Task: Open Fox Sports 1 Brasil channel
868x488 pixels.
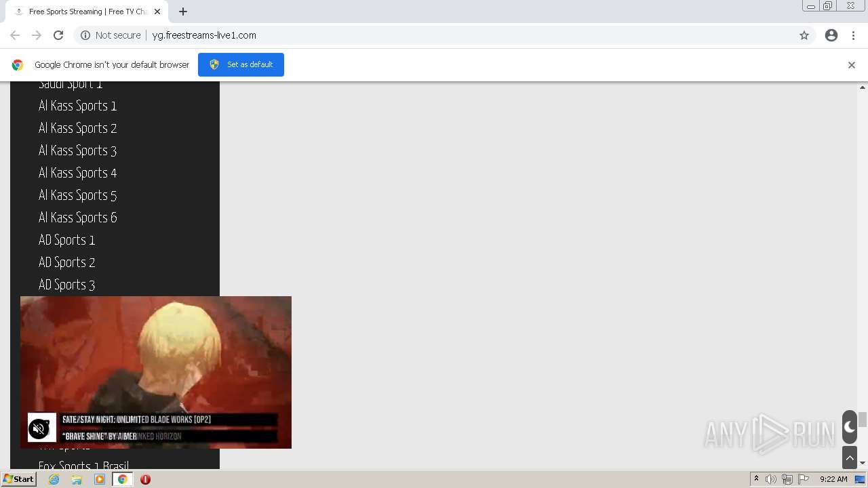Action: [x=83, y=465]
